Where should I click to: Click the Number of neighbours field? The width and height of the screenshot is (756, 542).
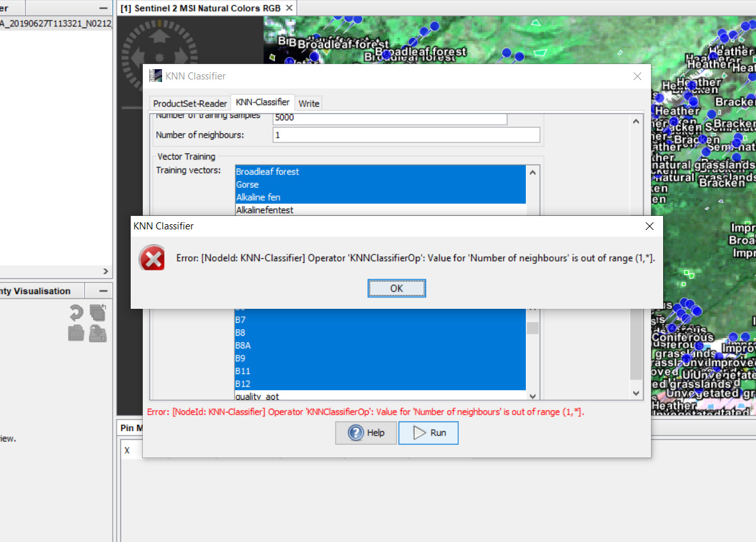pos(406,135)
